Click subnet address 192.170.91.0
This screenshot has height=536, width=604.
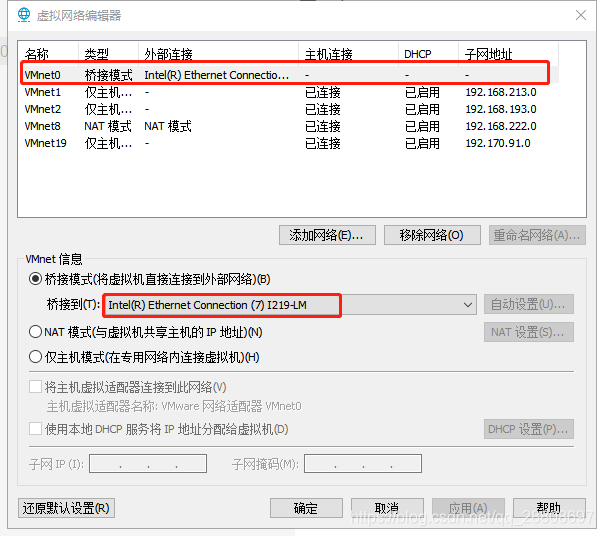[x=498, y=143]
